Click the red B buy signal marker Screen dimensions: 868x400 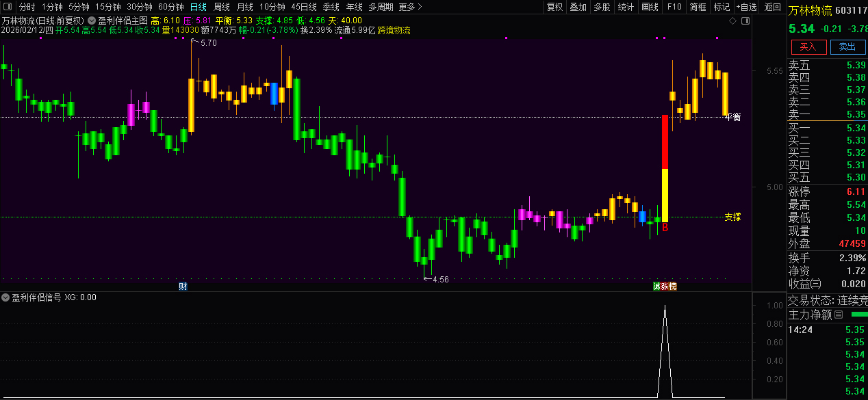coord(665,228)
